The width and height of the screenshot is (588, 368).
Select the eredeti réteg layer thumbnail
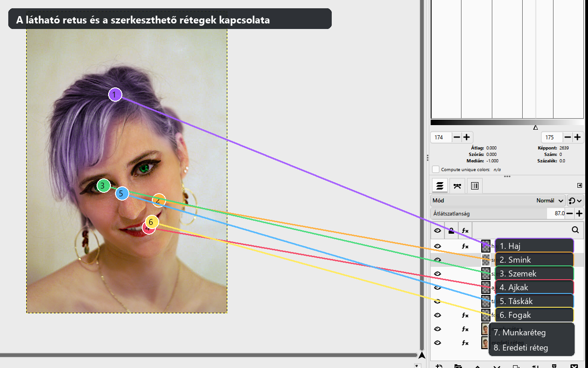tap(485, 343)
